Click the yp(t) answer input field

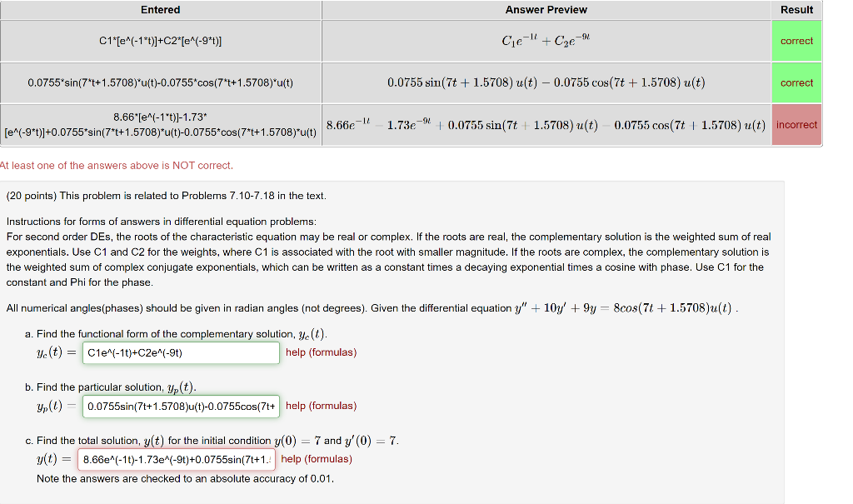tap(181, 406)
